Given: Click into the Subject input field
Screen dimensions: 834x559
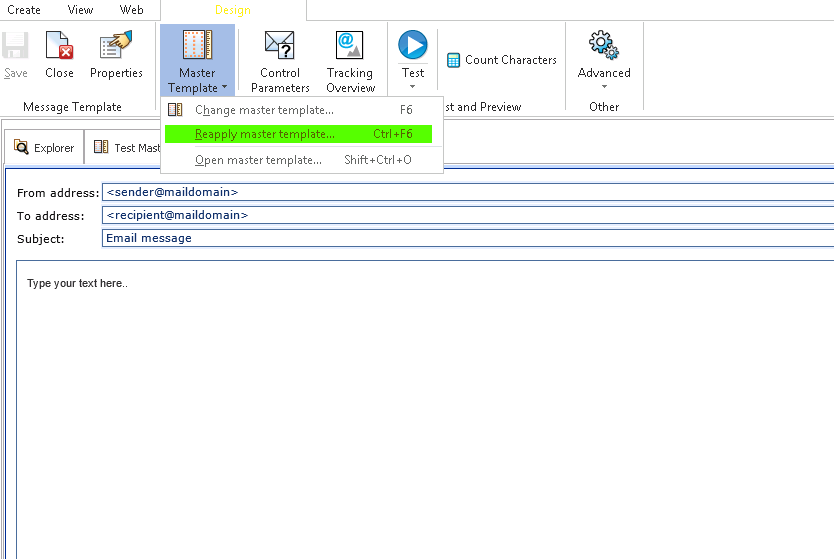Looking at the screenshot, I should pos(468,238).
